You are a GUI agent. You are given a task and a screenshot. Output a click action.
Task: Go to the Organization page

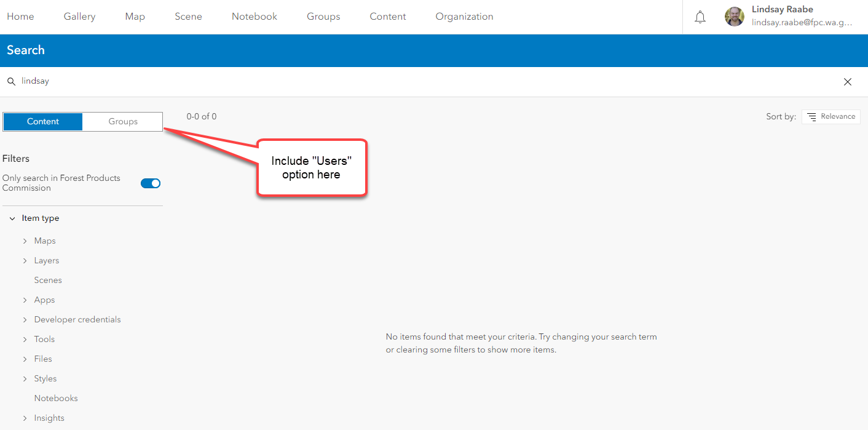464,17
